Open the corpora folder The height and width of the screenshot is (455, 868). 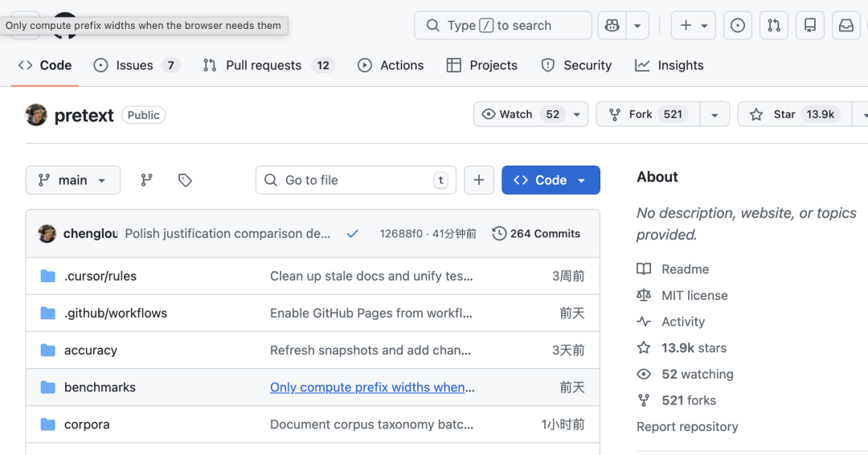(87, 424)
